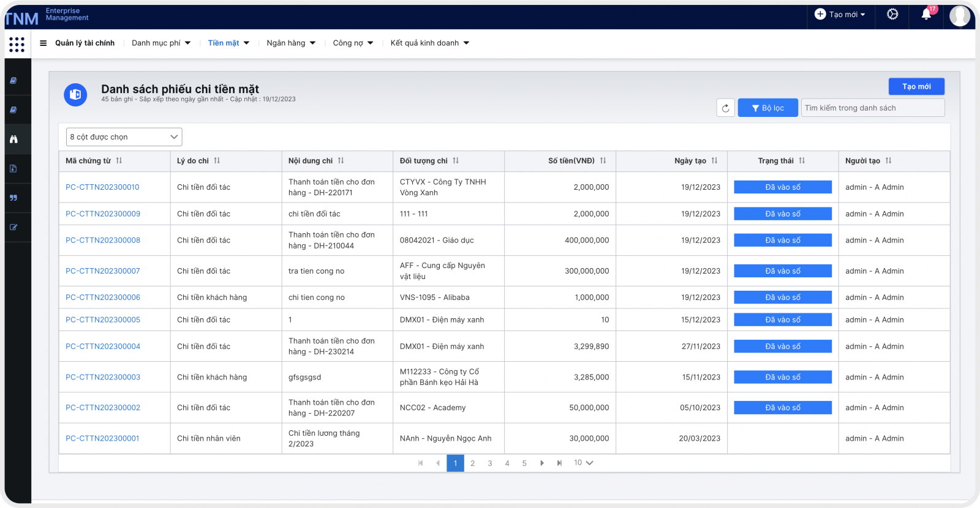Open the 8 cột được chọn column selector
Image resolution: width=980 pixels, height=508 pixels.
(x=124, y=137)
